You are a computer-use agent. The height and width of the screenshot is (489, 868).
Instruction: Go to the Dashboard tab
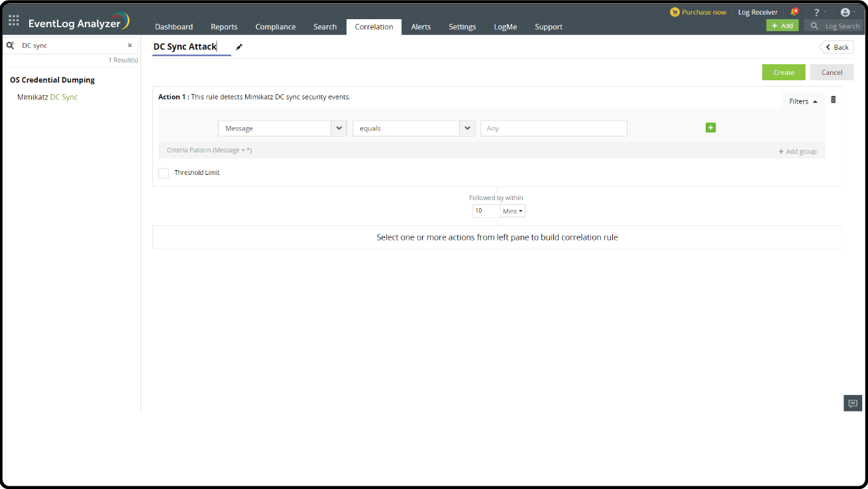click(x=174, y=27)
